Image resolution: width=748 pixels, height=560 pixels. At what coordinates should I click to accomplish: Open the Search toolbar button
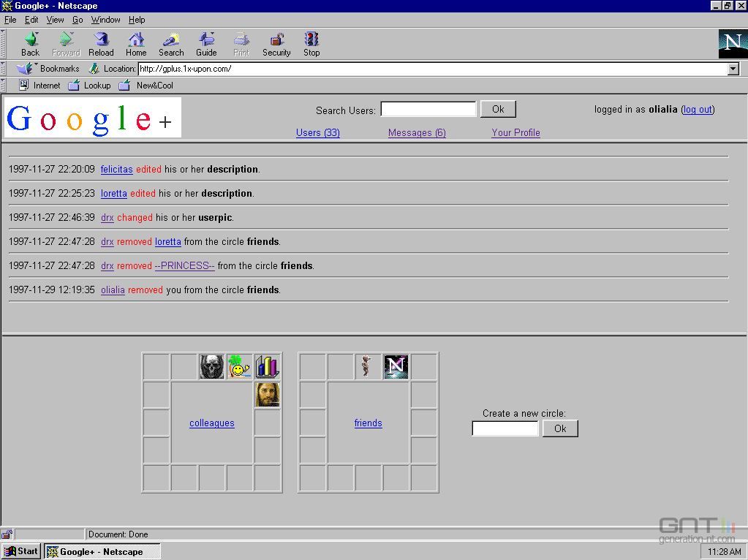[171, 44]
